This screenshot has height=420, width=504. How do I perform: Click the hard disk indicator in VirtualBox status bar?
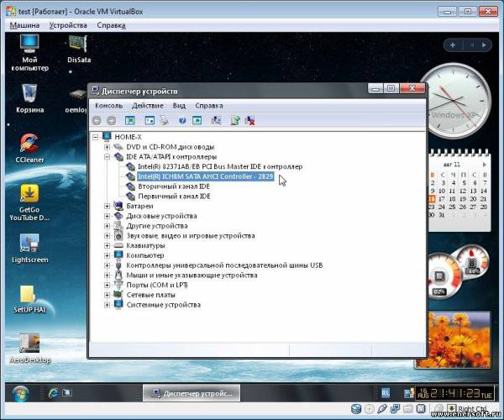pyautogui.click(x=356, y=409)
